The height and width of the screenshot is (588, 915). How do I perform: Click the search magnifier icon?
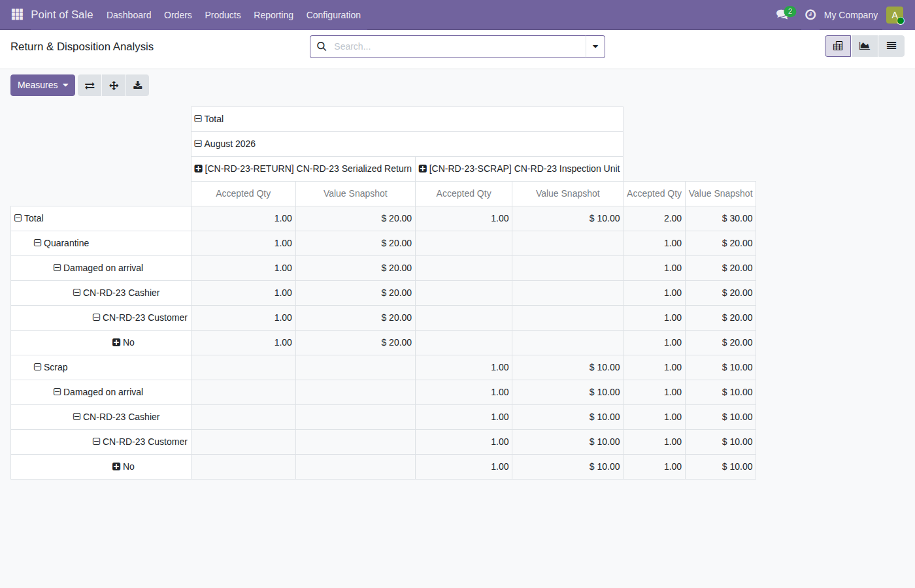(322, 46)
